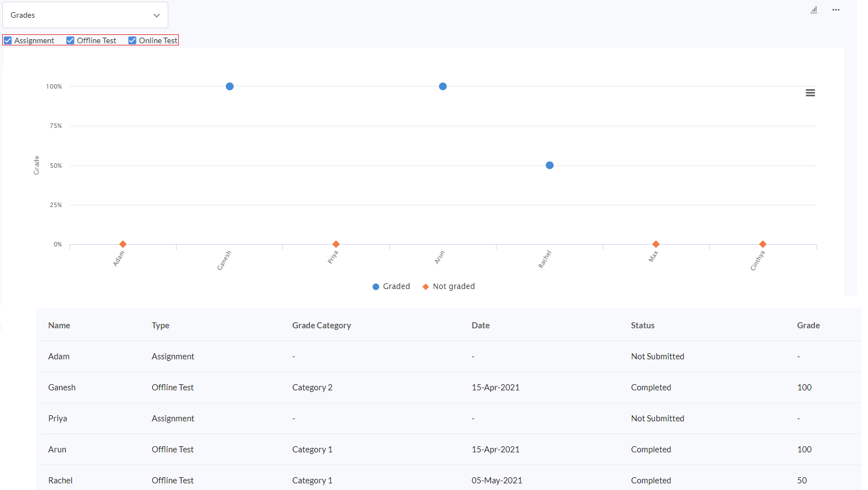The height and width of the screenshot is (490, 868).
Task: Sort by the Type column header
Action: click(161, 326)
